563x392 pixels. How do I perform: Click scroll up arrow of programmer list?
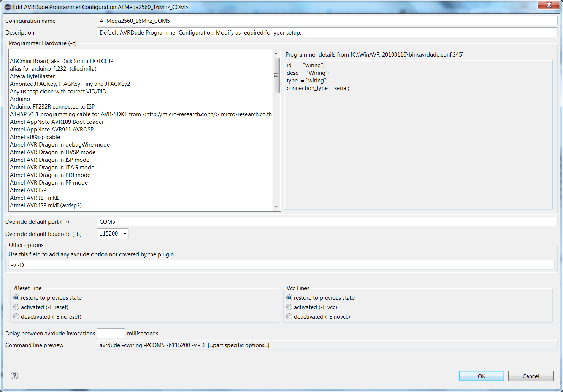pyautogui.click(x=276, y=54)
